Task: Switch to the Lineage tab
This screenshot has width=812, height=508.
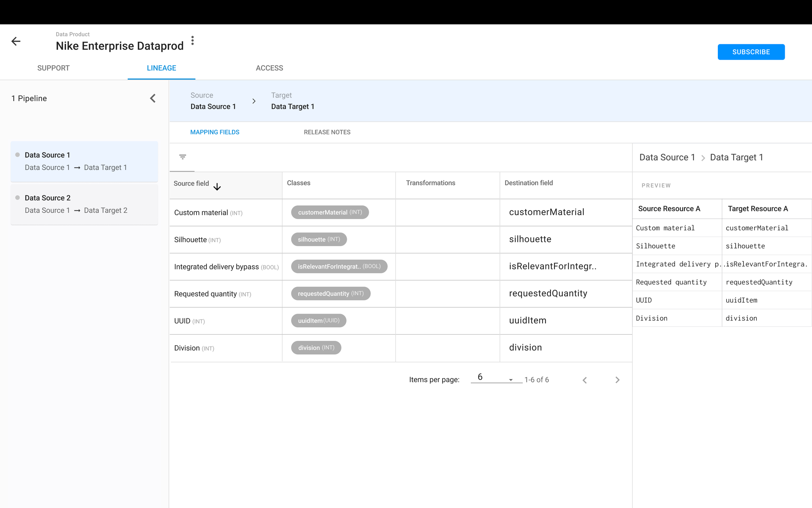Action: point(161,68)
